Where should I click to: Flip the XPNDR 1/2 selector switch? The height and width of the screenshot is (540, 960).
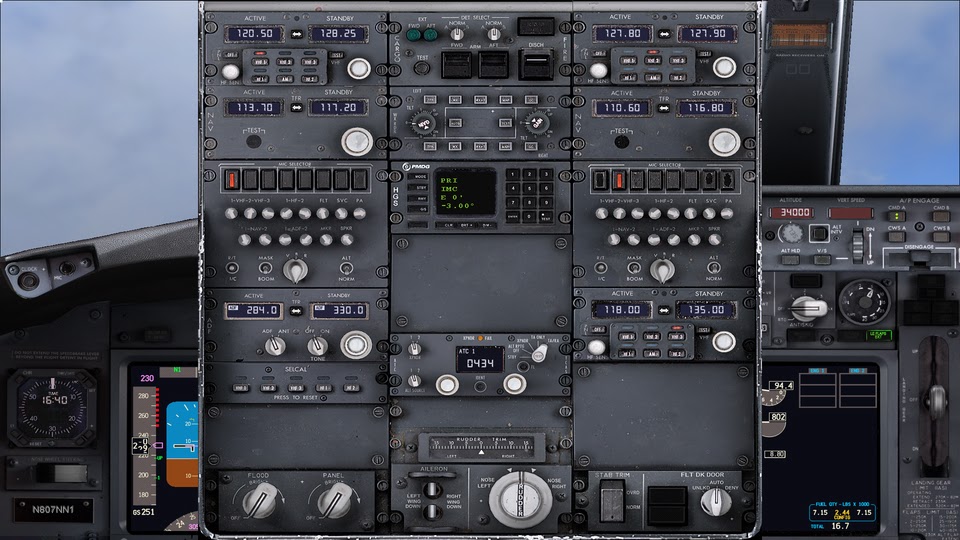coord(414,348)
